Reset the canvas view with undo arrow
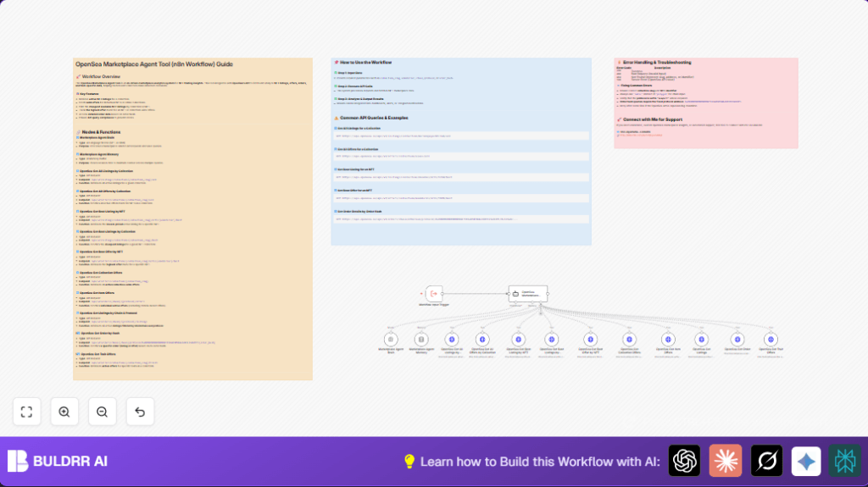Viewport: 868px width, 487px height. tap(140, 412)
